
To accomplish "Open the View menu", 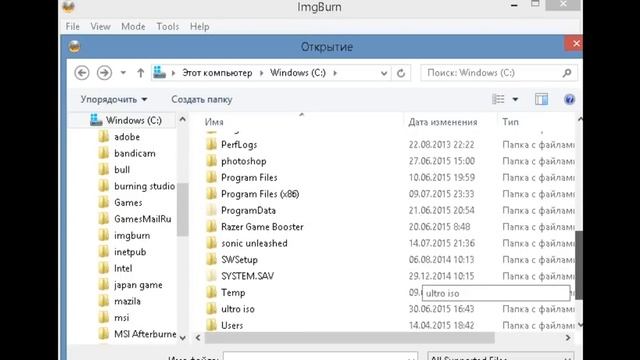I will [100, 27].
